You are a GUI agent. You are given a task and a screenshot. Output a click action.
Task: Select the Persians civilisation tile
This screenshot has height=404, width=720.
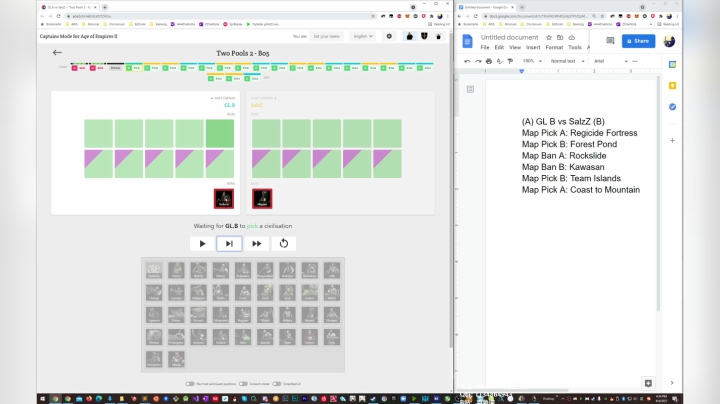[x=154, y=337]
